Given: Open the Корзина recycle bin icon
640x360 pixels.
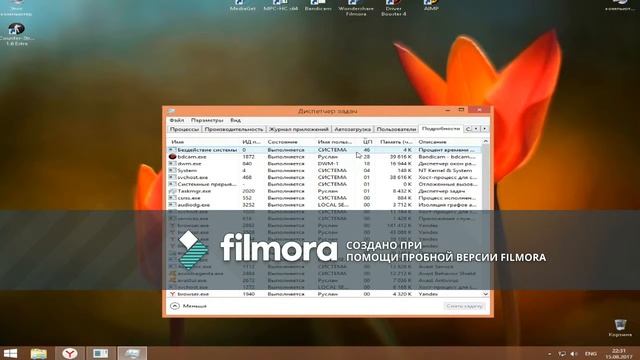Looking at the screenshot, I should (620, 328).
